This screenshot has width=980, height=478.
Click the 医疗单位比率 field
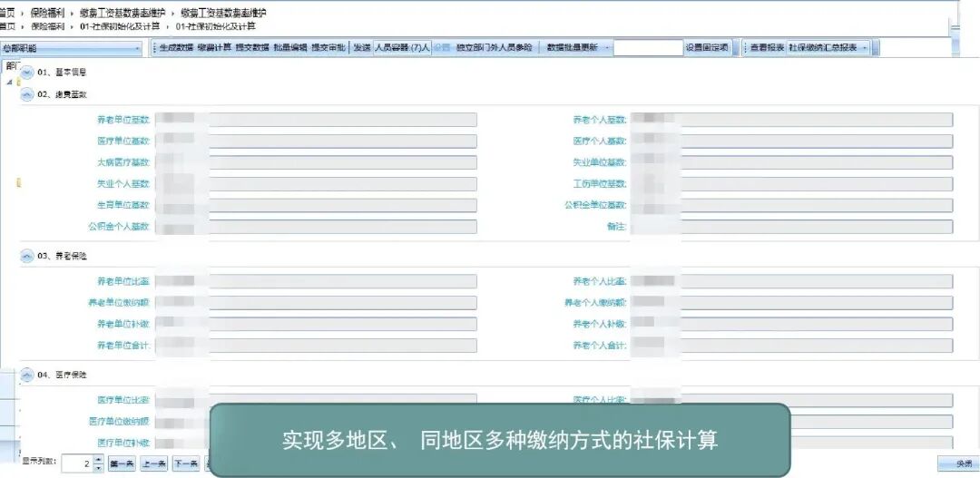(x=316, y=400)
